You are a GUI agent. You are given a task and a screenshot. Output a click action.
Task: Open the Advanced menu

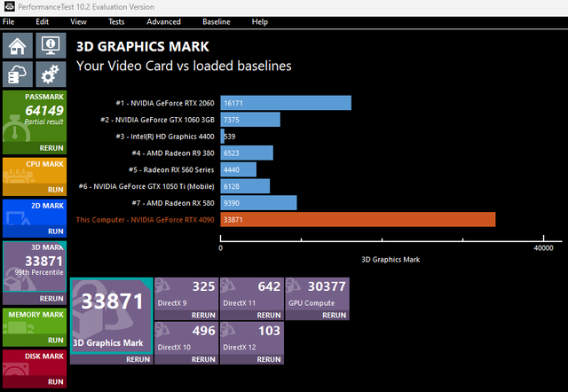(x=163, y=21)
